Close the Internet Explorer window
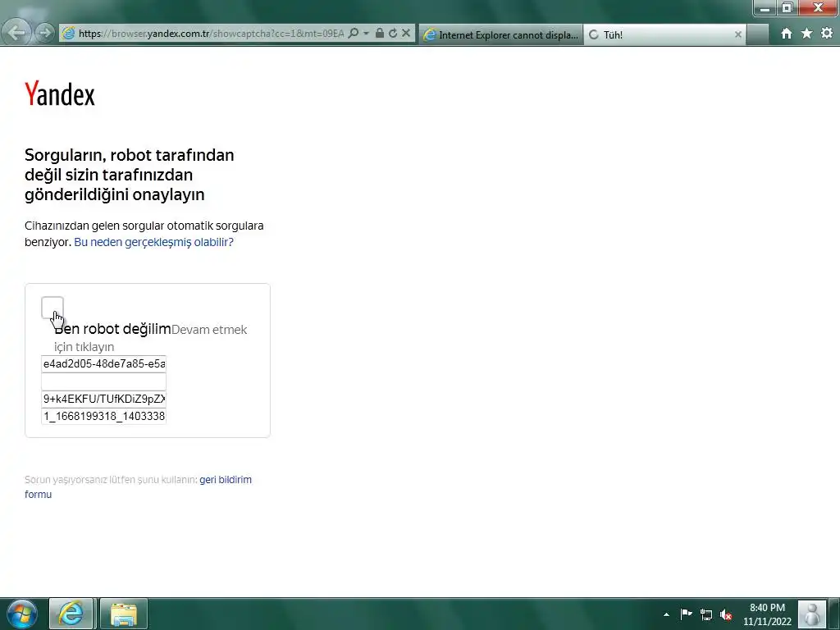Image resolution: width=840 pixels, height=630 pixels. point(819,8)
